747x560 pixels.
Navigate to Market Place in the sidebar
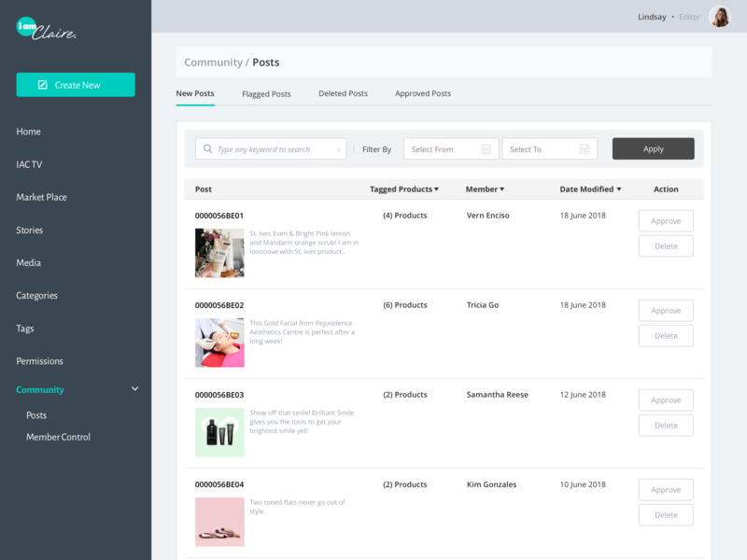[x=43, y=197]
